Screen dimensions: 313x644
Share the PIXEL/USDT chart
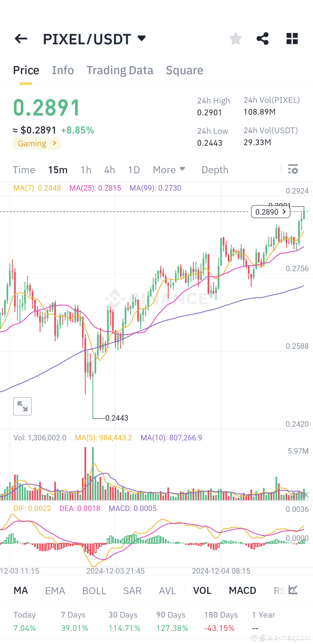(263, 39)
